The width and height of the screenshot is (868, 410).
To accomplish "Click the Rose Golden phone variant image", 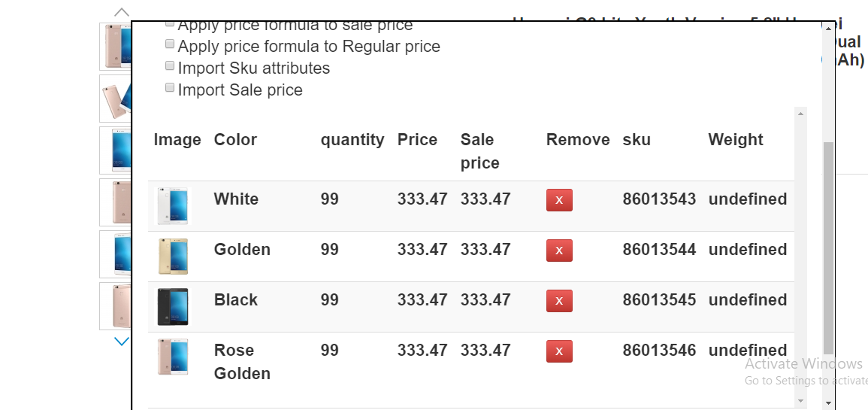I will tap(173, 357).
